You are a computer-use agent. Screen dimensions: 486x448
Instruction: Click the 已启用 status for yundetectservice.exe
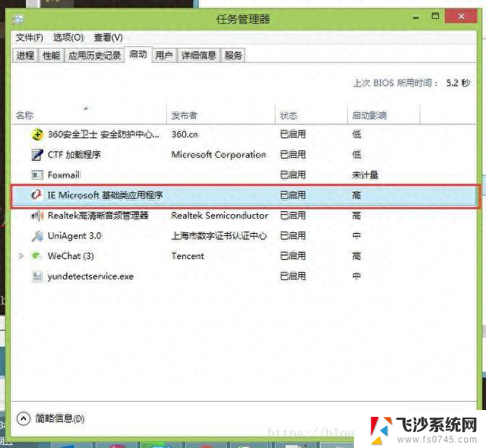pyautogui.click(x=292, y=276)
